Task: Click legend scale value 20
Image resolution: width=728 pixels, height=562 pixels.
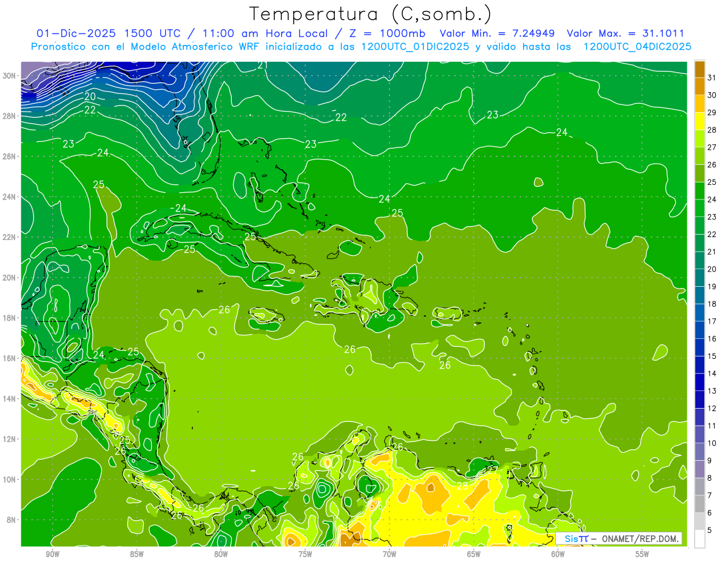Action: pos(712,269)
